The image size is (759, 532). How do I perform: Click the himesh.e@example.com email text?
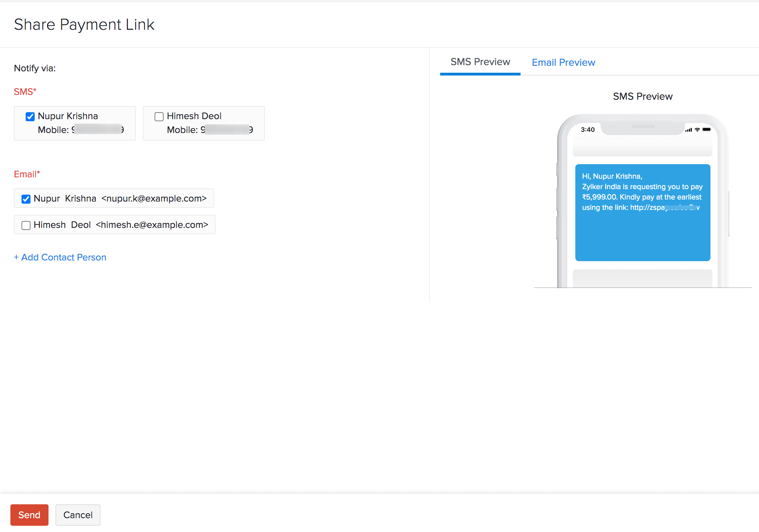(152, 225)
